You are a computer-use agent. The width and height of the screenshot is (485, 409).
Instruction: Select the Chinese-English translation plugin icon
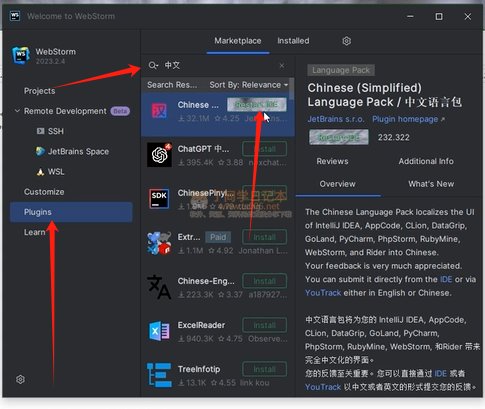point(159,287)
